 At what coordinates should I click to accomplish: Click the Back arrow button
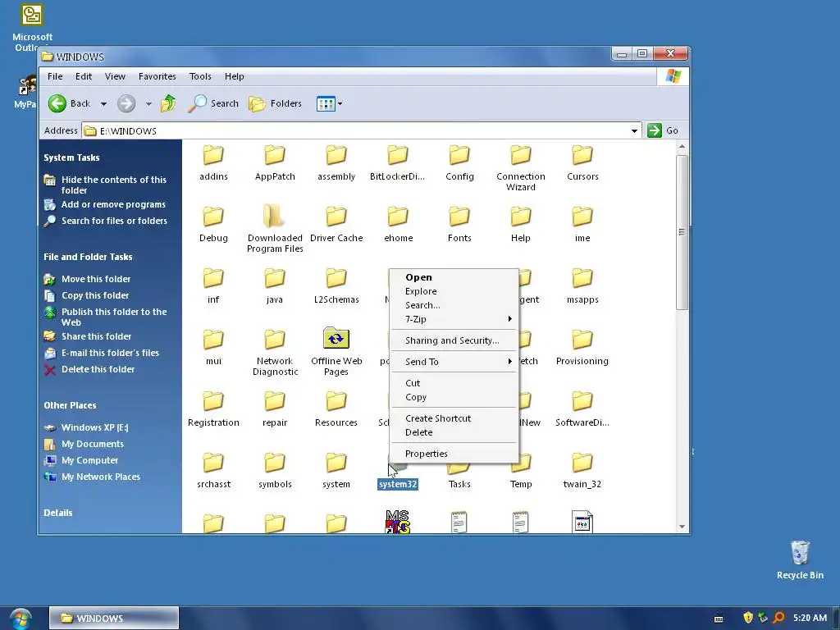pos(57,103)
